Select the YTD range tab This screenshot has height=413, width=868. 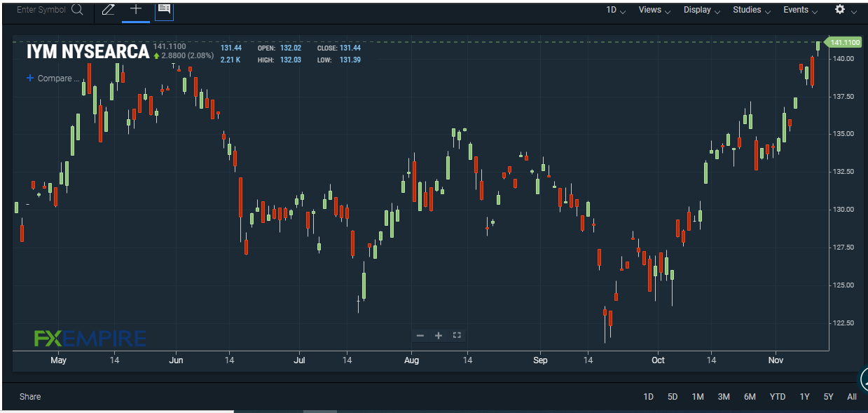tap(777, 396)
